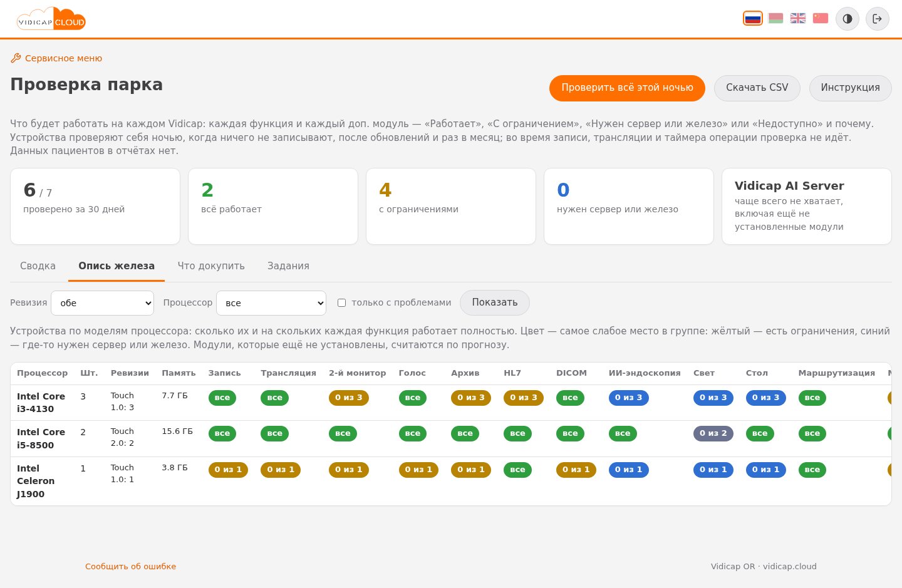The image size is (902, 588).
Task: Toggle the contrast theme icon button
Action: tap(848, 19)
